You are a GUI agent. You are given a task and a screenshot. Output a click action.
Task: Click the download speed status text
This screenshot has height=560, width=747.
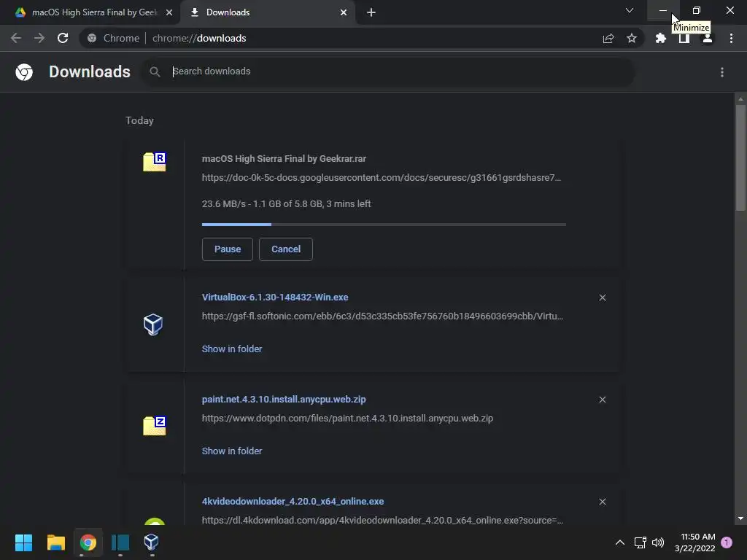click(286, 204)
